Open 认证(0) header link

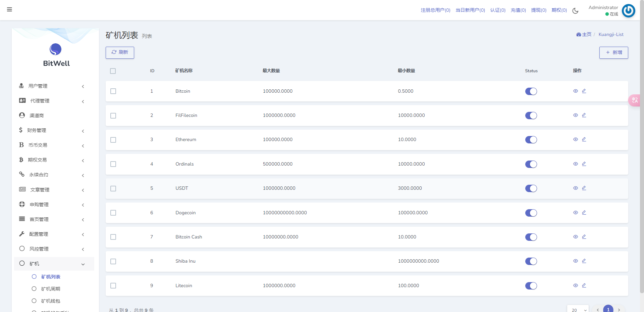coord(498,10)
